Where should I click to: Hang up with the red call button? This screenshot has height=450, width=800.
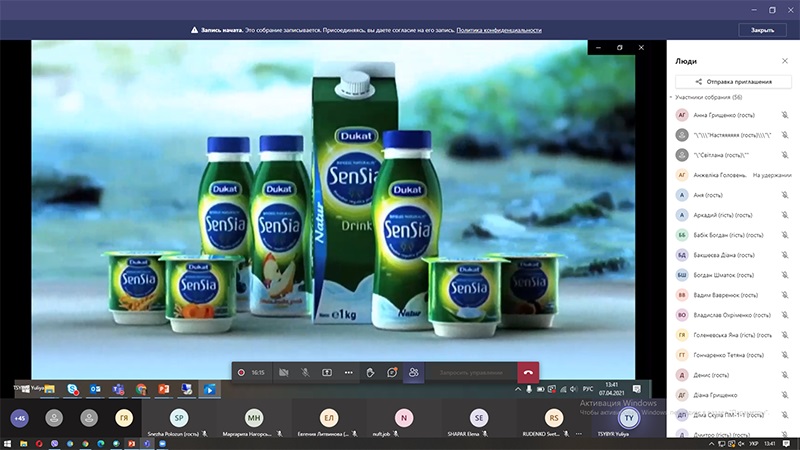[527, 372]
